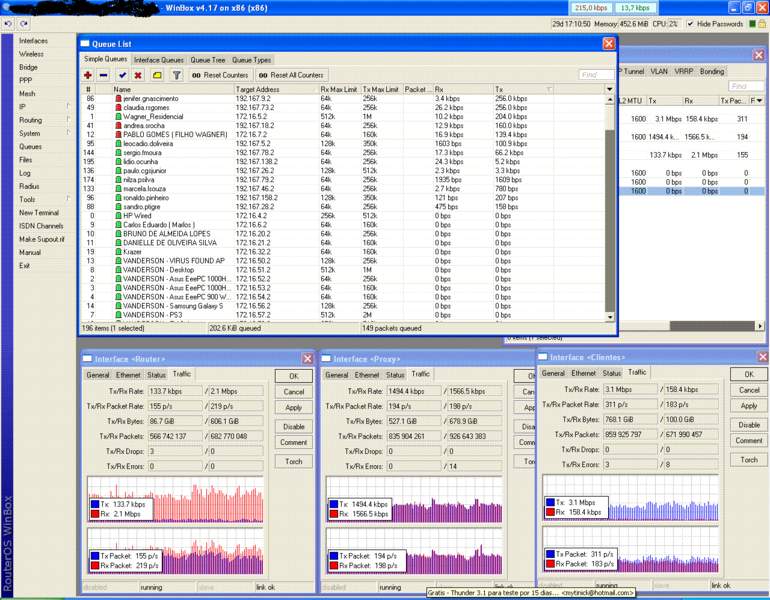Viewport: 770px width, 600px height.
Task: Click the Reset All Counters button
Action: coord(291,75)
